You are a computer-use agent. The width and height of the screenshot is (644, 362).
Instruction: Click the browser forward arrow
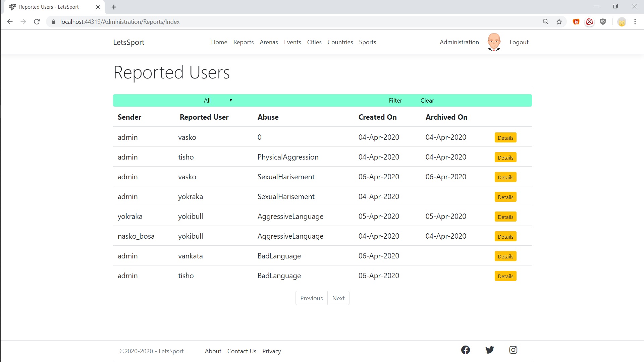[23, 22]
